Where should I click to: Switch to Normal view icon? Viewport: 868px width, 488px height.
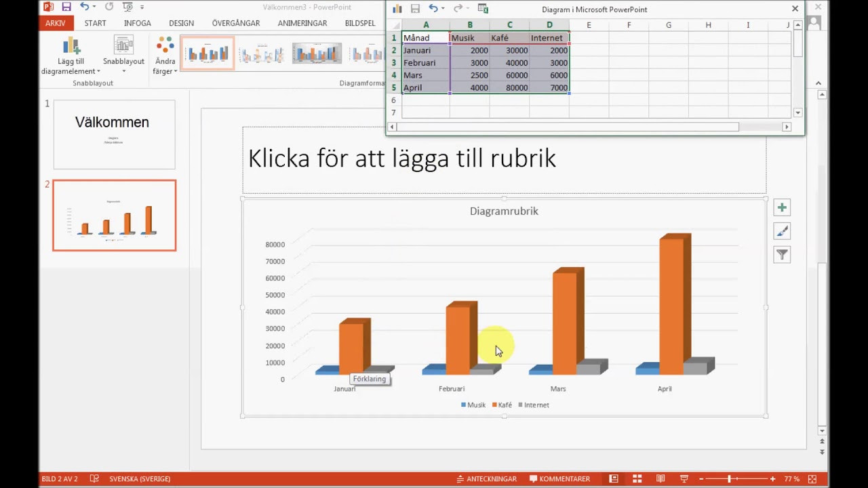point(614,479)
